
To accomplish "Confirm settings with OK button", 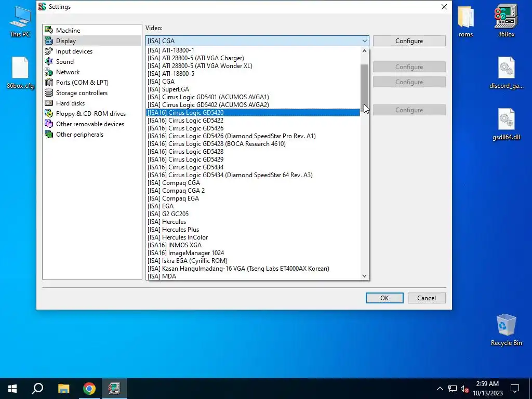I will pos(384,298).
